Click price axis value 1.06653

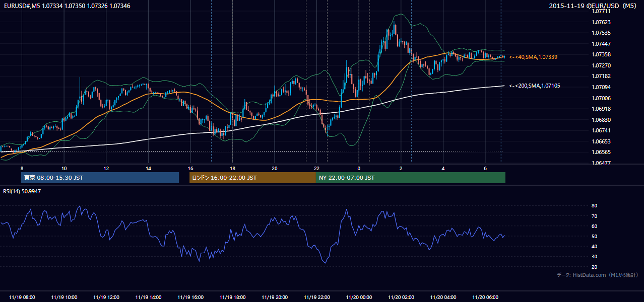pyautogui.click(x=601, y=141)
